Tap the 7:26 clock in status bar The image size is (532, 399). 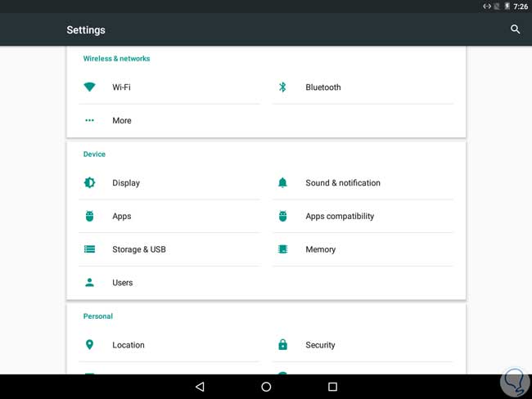point(521,7)
